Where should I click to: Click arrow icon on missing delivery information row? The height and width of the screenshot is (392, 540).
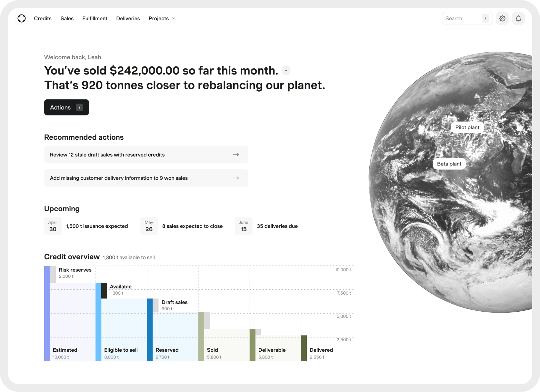click(236, 178)
